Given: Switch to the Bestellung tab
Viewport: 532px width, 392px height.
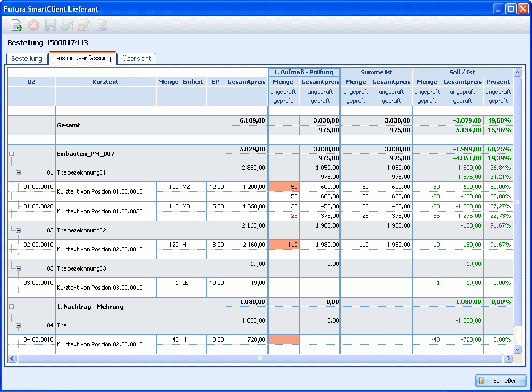Looking at the screenshot, I should [x=27, y=59].
